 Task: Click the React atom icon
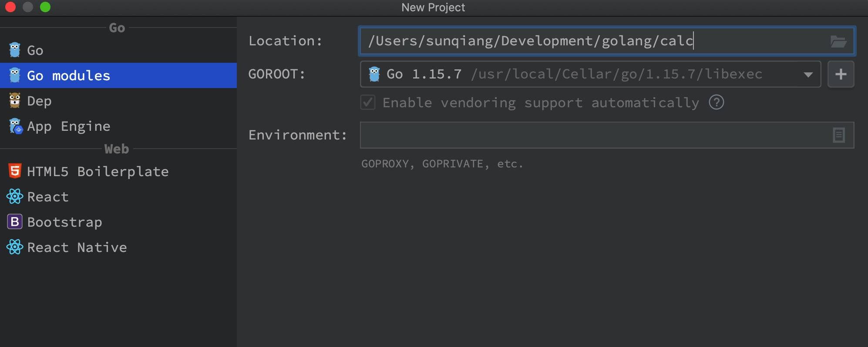(15, 197)
